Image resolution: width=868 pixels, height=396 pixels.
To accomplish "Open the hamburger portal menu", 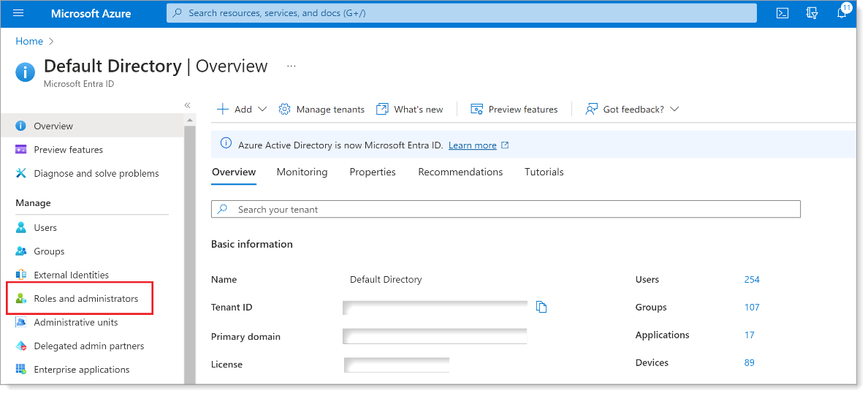I will point(18,13).
